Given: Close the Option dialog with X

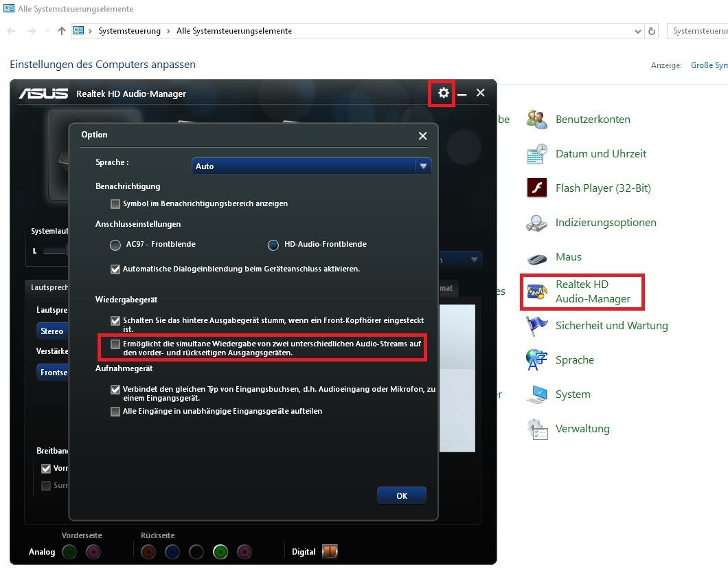Looking at the screenshot, I should point(422,135).
